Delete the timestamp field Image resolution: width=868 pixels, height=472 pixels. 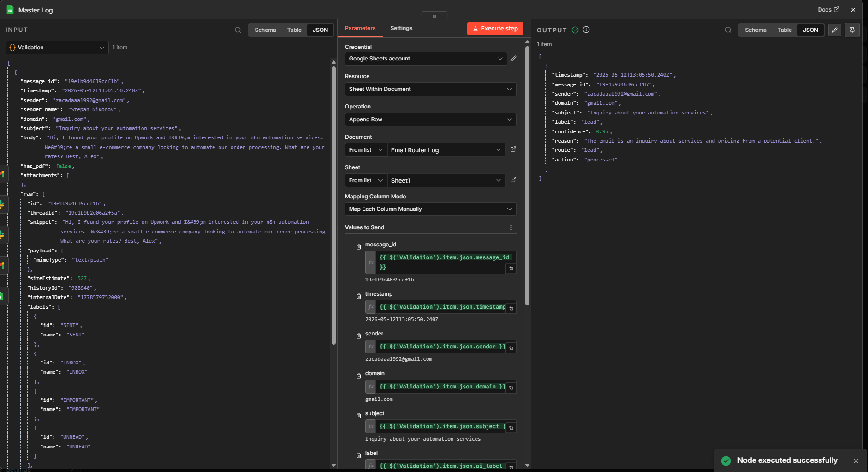click(359, 296)
